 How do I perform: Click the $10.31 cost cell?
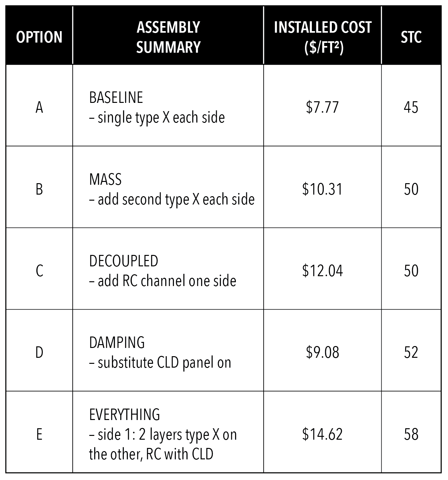tap(322, 189)
